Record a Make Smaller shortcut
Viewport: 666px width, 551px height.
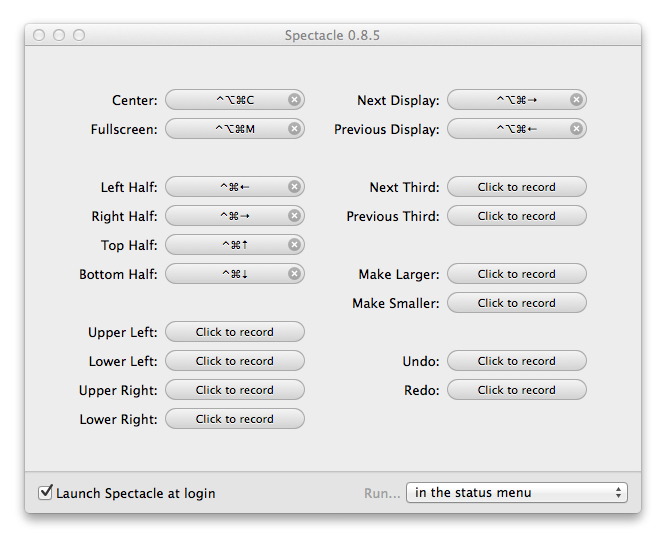pyautogui.click(x=516, y=303)
